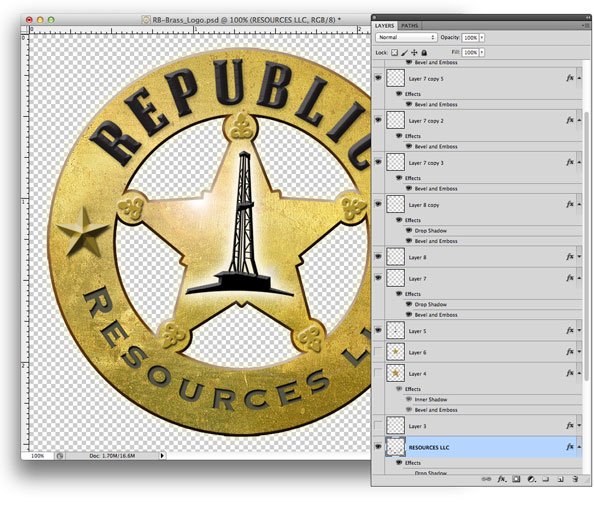
Task: Expand effects arrow on Layer 8
Action: pyautogui.click(x=579, y=257)
